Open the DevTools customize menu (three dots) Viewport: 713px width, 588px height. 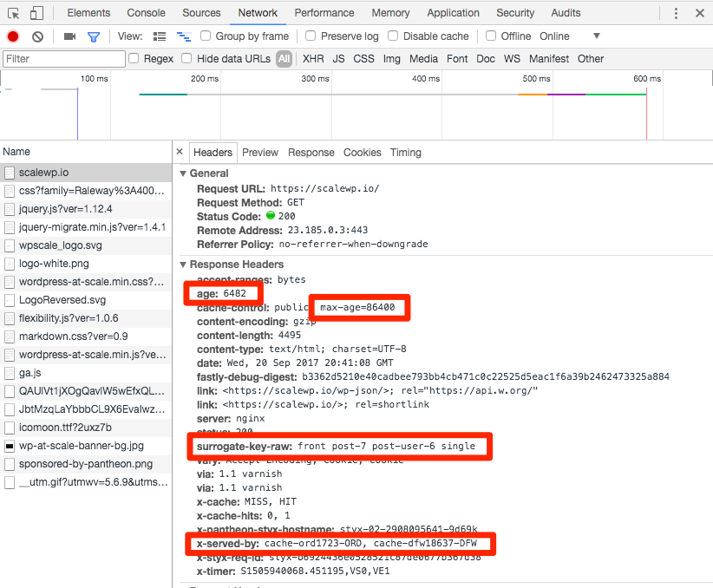pos(674,12)
